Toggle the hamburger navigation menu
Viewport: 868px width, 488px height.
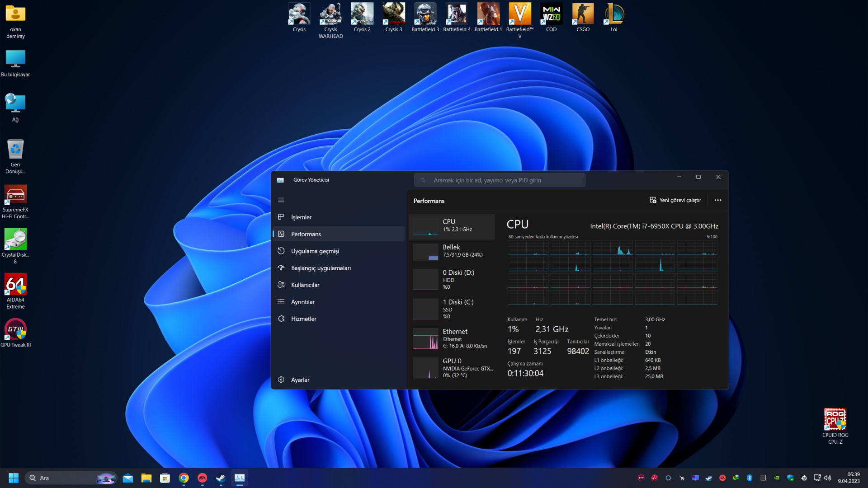pos(281,200)
